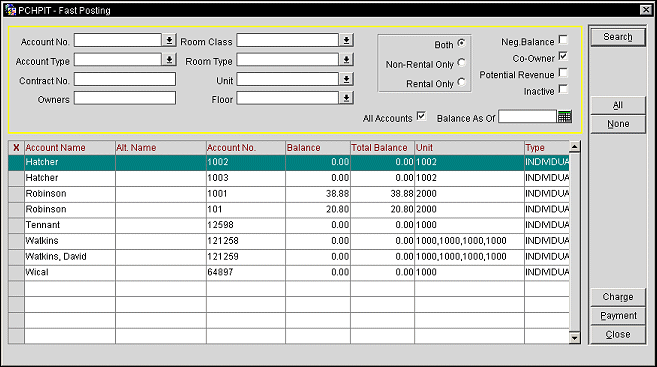The width and height of the screenshot is (657, 367).
Task: Click the Room Type input field
Action: point(287,60)
